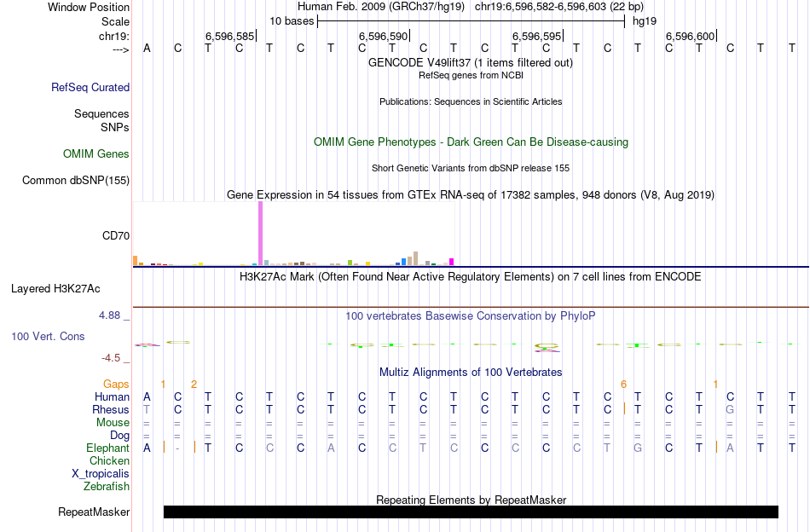Image resolution: width=810 pixels, height=532 pixels.
Task: Click the Chicken alignment row label
Action: tap(109, 460)
